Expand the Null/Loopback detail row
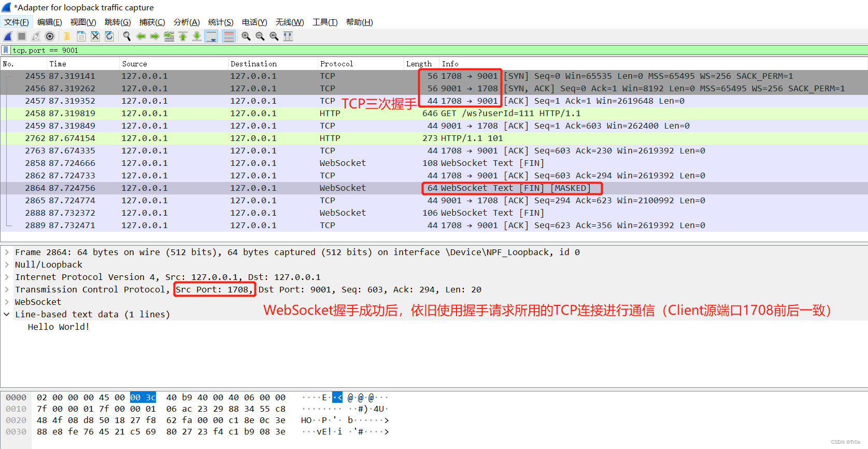868x449 pixels. pyautogui.click(x=7, y=264)
